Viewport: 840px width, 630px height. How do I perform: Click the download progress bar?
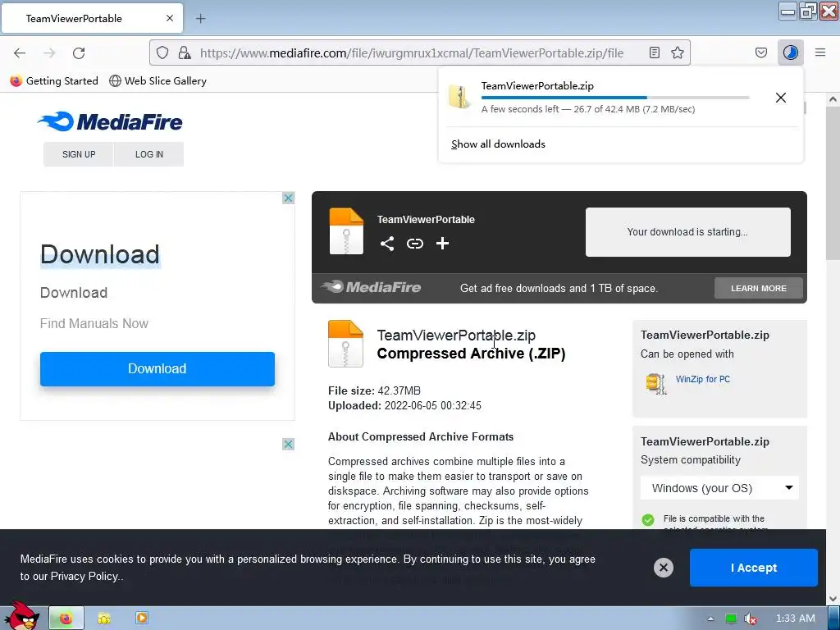(615, 98)
